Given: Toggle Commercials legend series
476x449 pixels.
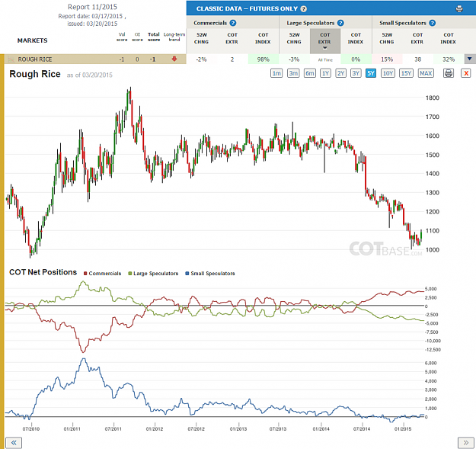Looking at the screenshot, I should coord(102,274).
